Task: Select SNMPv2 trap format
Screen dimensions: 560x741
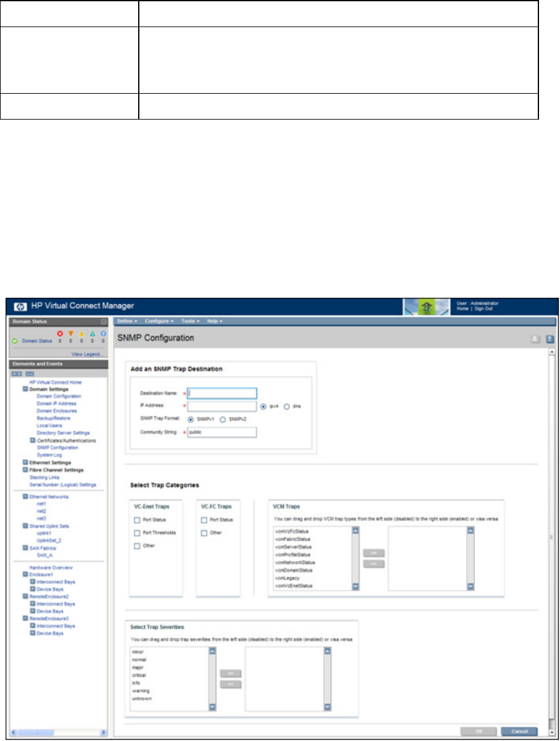Action: click(222, 419)
